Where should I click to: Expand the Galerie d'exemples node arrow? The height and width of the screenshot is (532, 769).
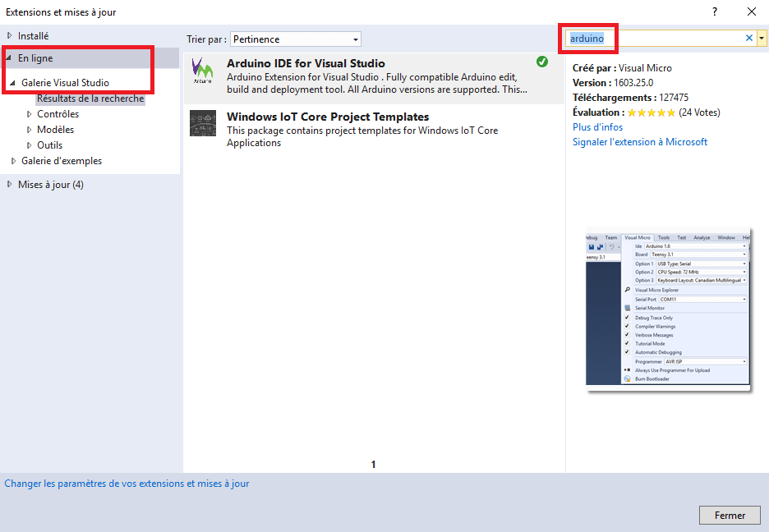[13, 161]
